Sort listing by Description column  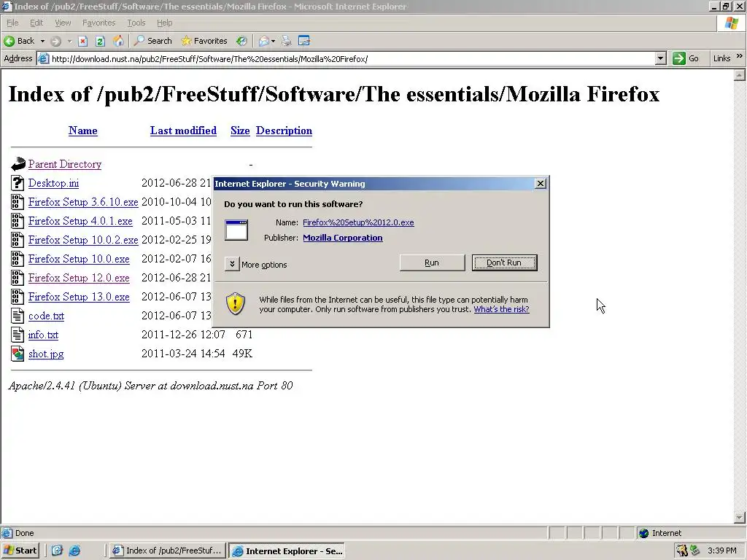point(284,131)
